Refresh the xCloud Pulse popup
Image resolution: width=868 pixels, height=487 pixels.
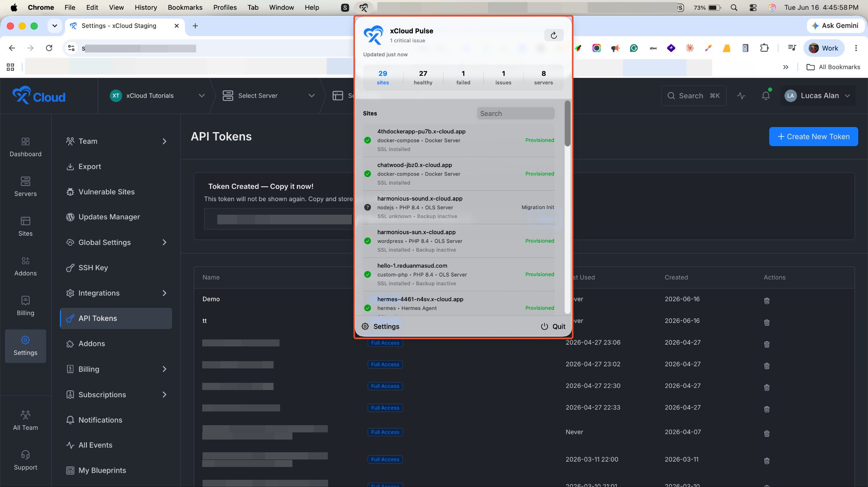(x=554, y=35)
